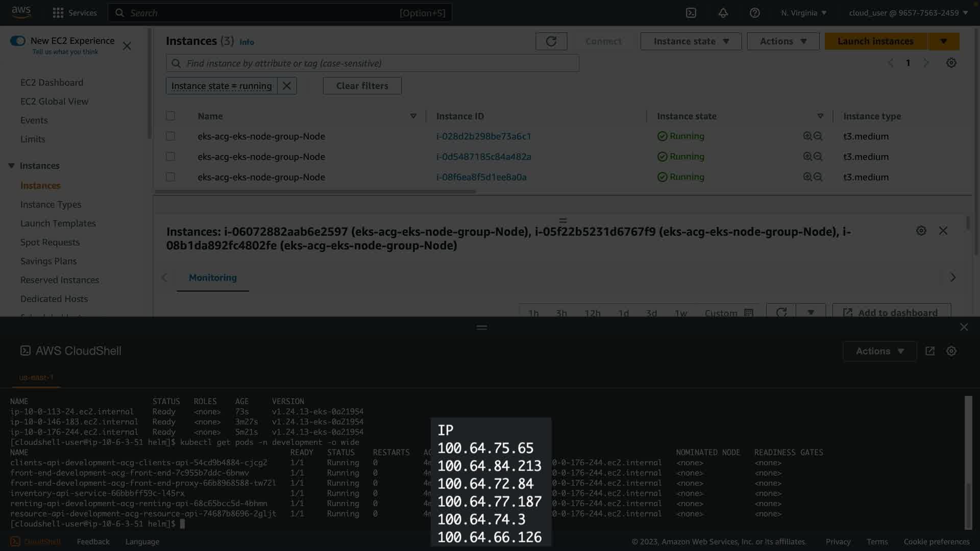980x551 pixels.
Task: Open the notifications bell
Action: (x=723, y=13)
